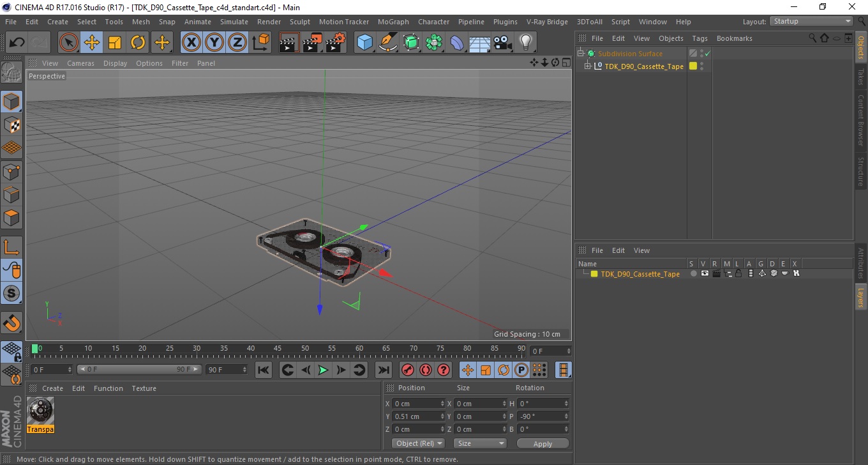Toggle Autokeying red circle icon
Image resolution: width=868 pixels, height=465 pixels.
pos(426,370)
